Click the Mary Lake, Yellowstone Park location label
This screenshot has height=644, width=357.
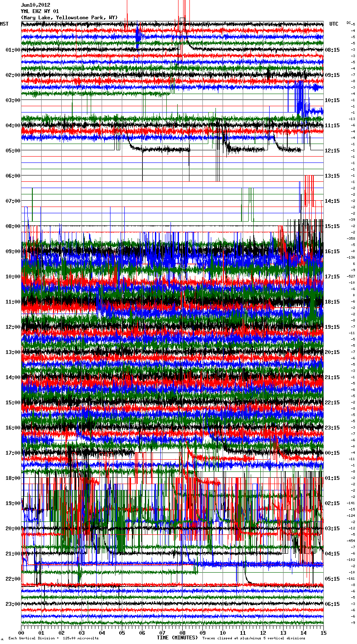pyautogui.click(x=69, y=18)
